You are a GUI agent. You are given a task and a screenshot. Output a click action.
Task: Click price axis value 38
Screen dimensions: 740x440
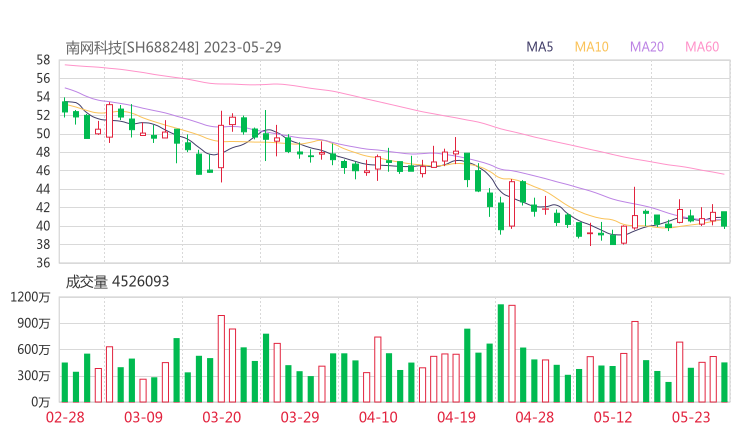43,245
